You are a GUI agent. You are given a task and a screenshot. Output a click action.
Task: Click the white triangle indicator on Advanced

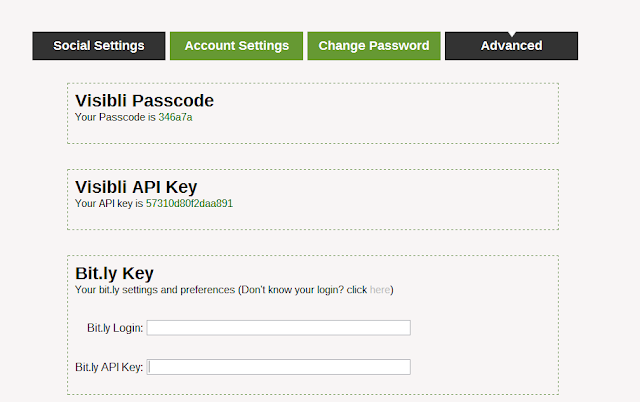point(512,34)
